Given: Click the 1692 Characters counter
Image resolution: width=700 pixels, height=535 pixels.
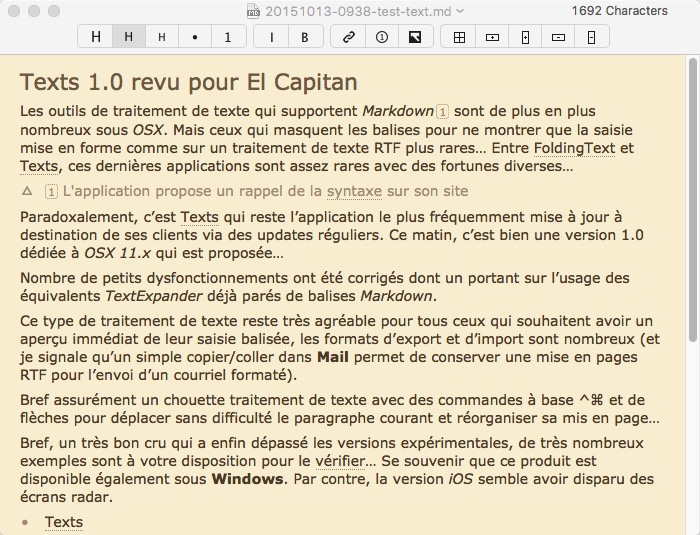Looking at the screenshot, I should (x=620, y=11).
